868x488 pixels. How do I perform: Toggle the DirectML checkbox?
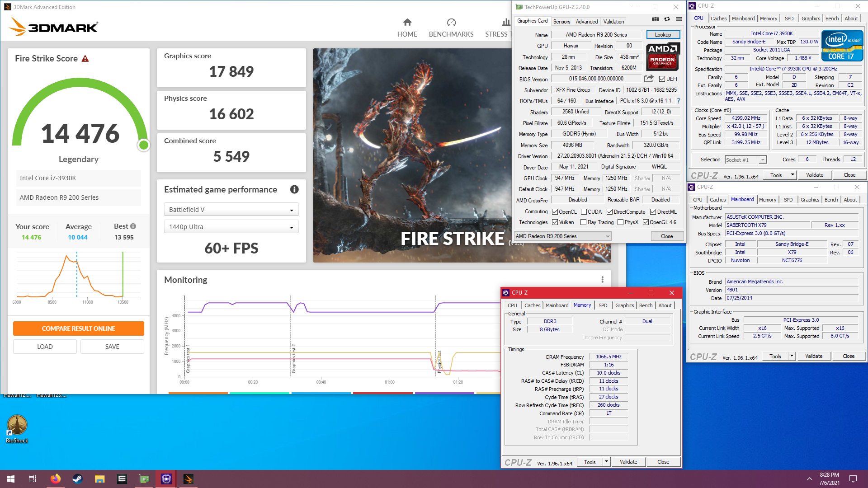tap(653, 211)
